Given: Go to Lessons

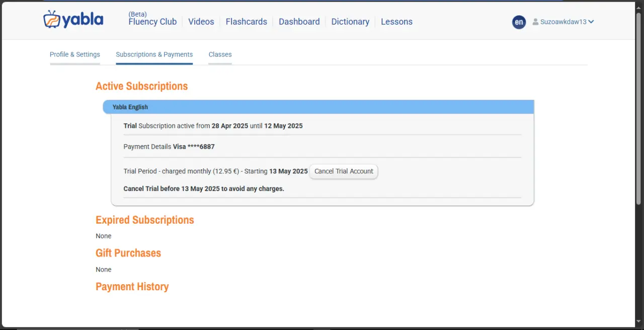Looking at the screenshot, I should coord(396,22).
